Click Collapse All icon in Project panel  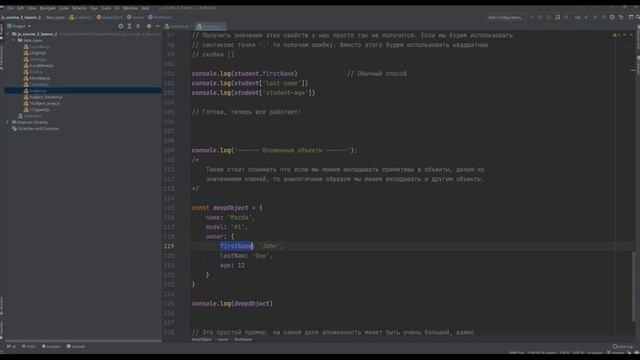[x=138, y=26]
